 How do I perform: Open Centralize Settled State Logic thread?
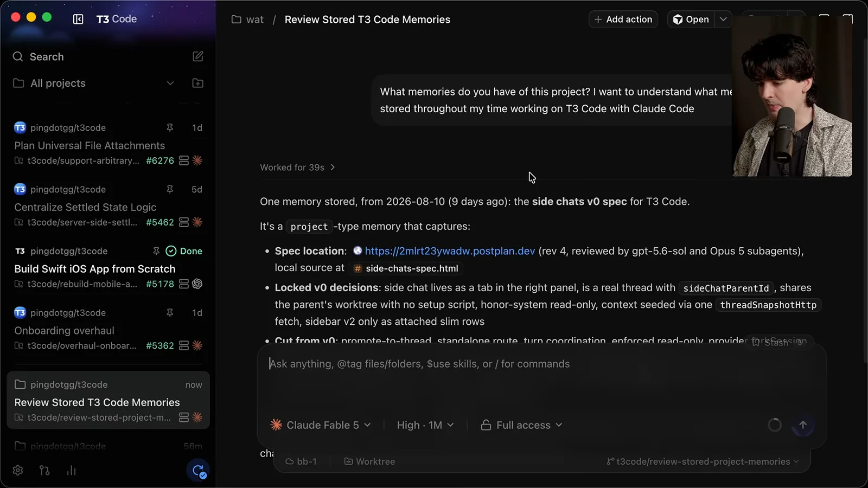coord(85,207)
